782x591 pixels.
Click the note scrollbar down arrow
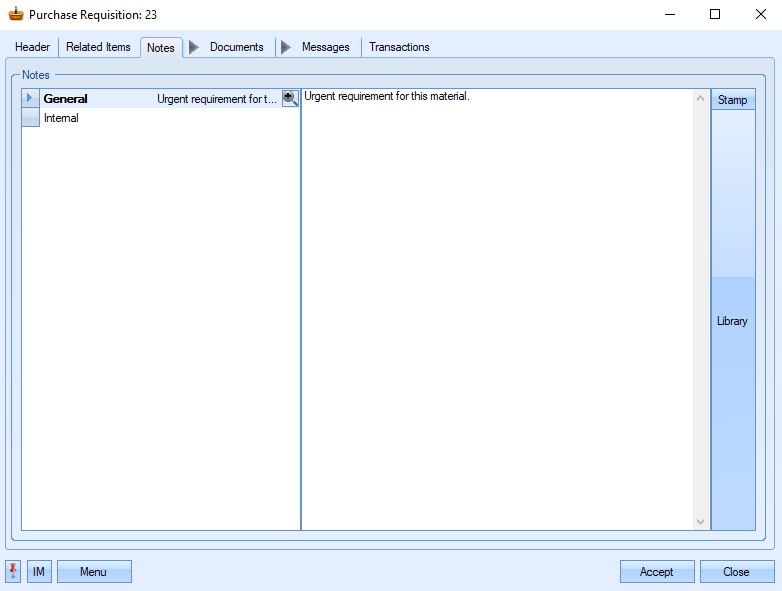coord(701,522)
